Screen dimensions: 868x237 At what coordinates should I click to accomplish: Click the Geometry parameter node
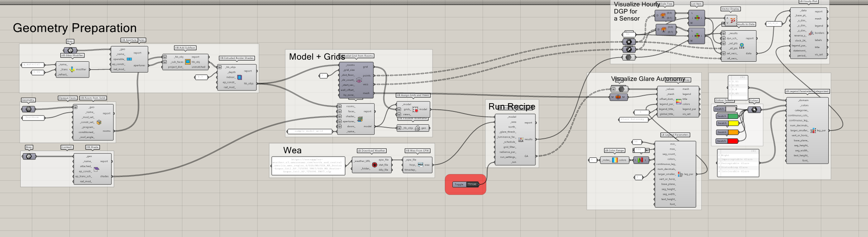tap(29, 109)
